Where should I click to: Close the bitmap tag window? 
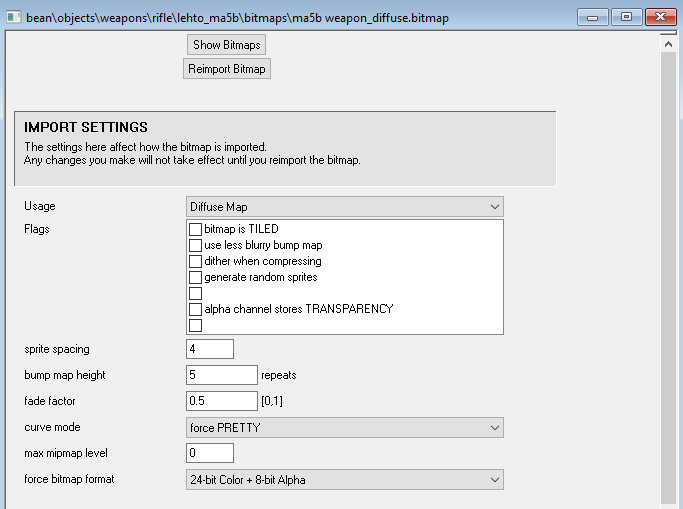click(x=660, y=17)
